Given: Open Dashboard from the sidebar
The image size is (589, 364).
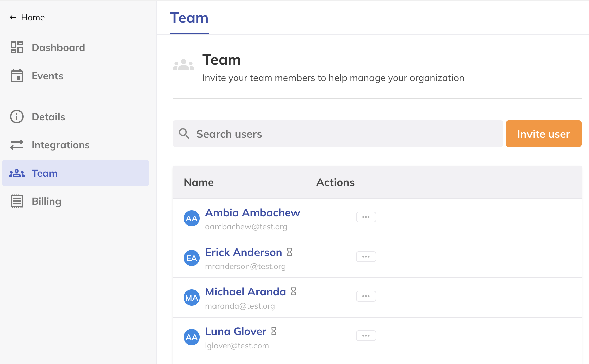Looking at the screenshot, I should click(76, 47).
